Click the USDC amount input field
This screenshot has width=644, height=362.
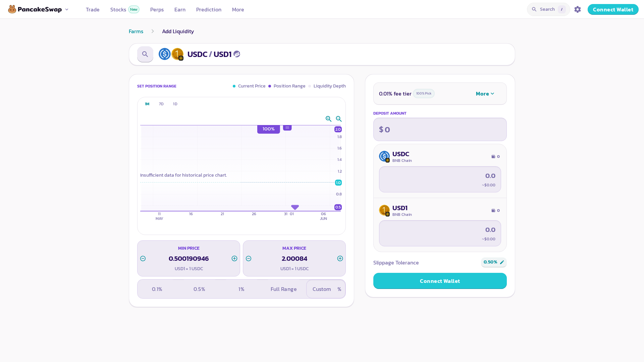pyautogui.click(x=440, y=179)
